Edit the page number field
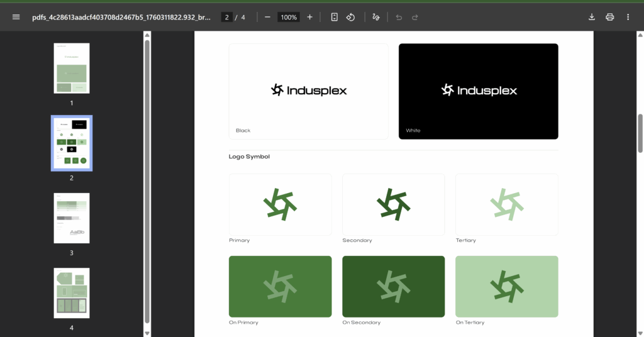The width and height of the screenshot is (644, 337). click(x=227, y=17)
